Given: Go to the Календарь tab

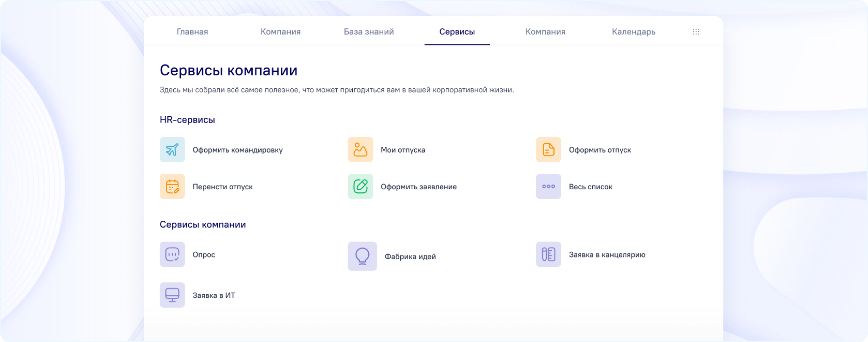Looking at the screenshot, I should point(633,31).
